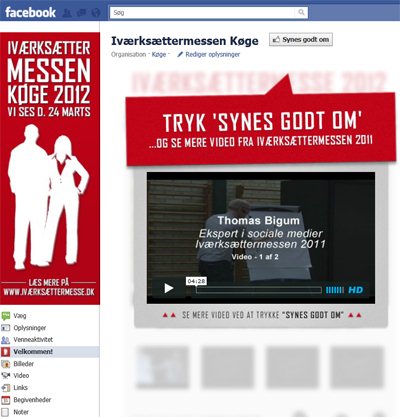Image resolution: width=400 pixels, height=417 pixels.
Task: Seek in the video progress bar
Action: click(x=259, y=290)
